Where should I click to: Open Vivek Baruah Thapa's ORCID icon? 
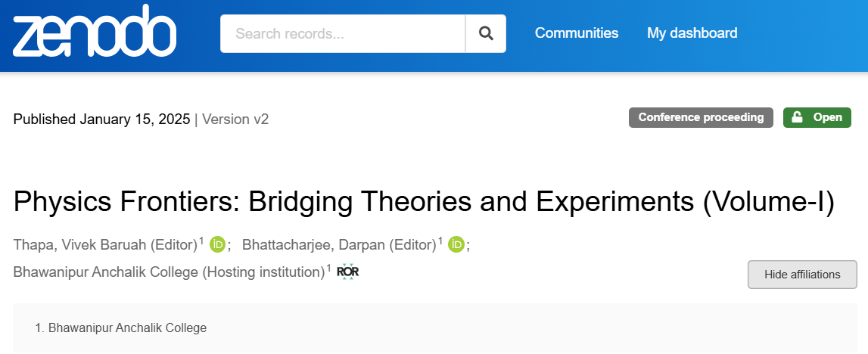coord(217,244)
